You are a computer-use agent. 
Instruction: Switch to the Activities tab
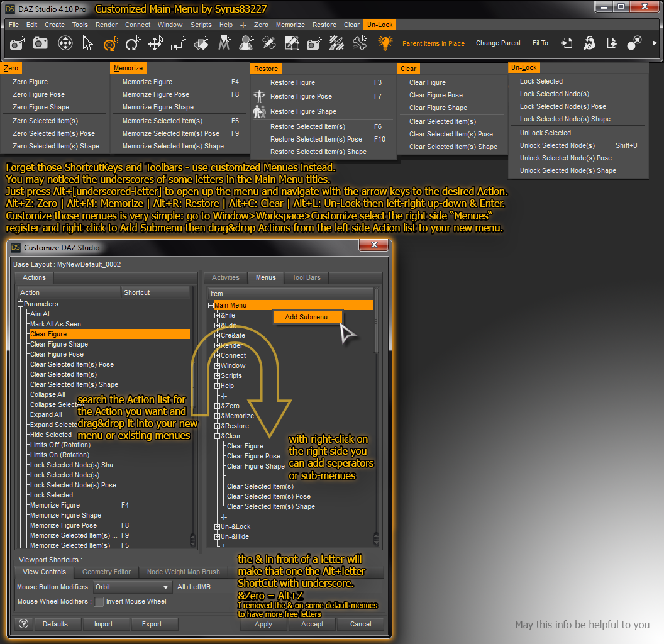pos(225,277)
